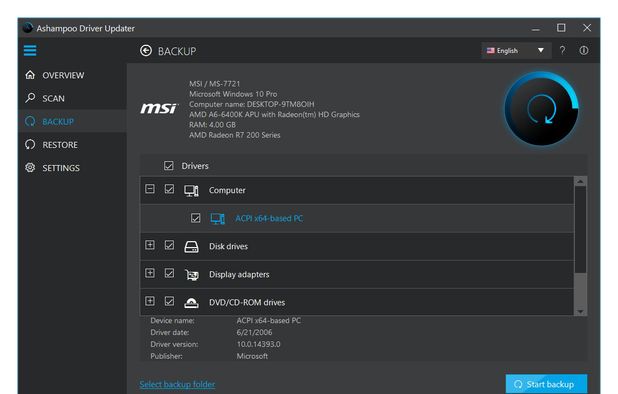This screenshot has height=394, width=618.
Task: Click the driver date value 6/21/2006
Action: pyautogui.click(x=254, y=332)
